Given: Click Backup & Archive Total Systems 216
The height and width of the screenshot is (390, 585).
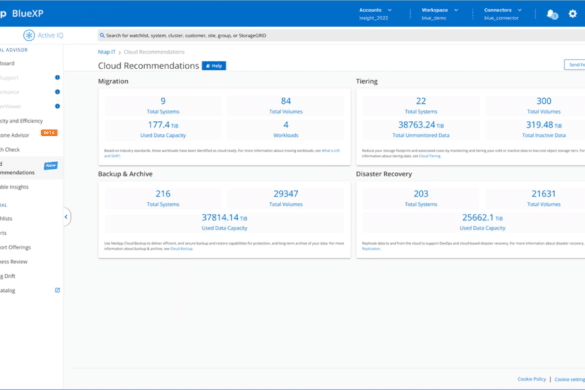Looking at the screenshot, I should point(163,194).
